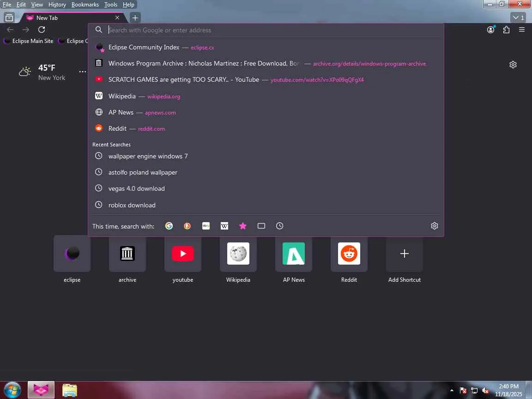Search this time with Google
The height and width of the screenshot is (399, 532).
pyautogui.click(x=169, y=226)
